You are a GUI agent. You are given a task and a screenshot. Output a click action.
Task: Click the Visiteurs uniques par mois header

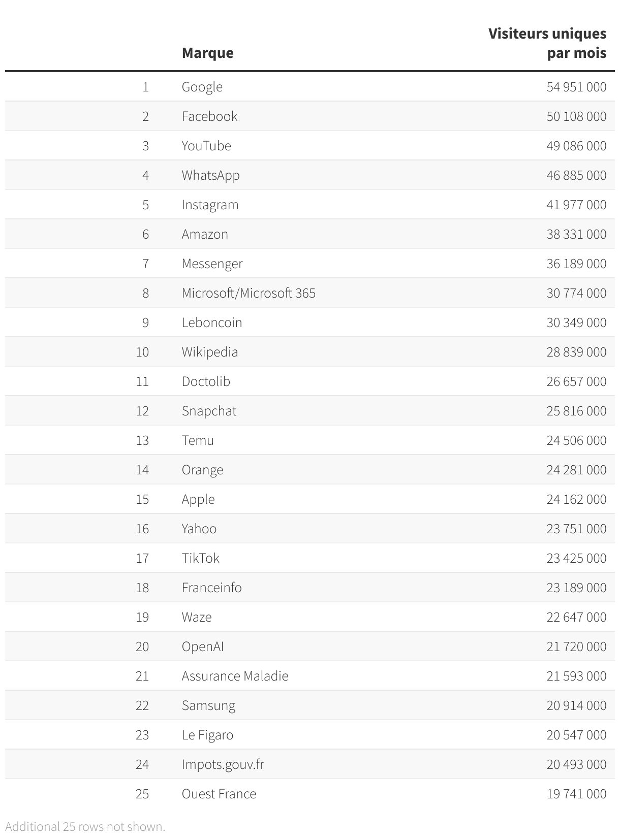pos(547,43)
